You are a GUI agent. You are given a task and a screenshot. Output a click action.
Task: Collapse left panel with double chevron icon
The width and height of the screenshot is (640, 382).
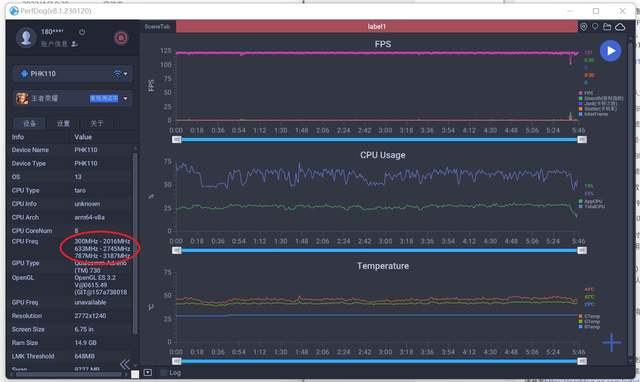[x=124, y=364]
